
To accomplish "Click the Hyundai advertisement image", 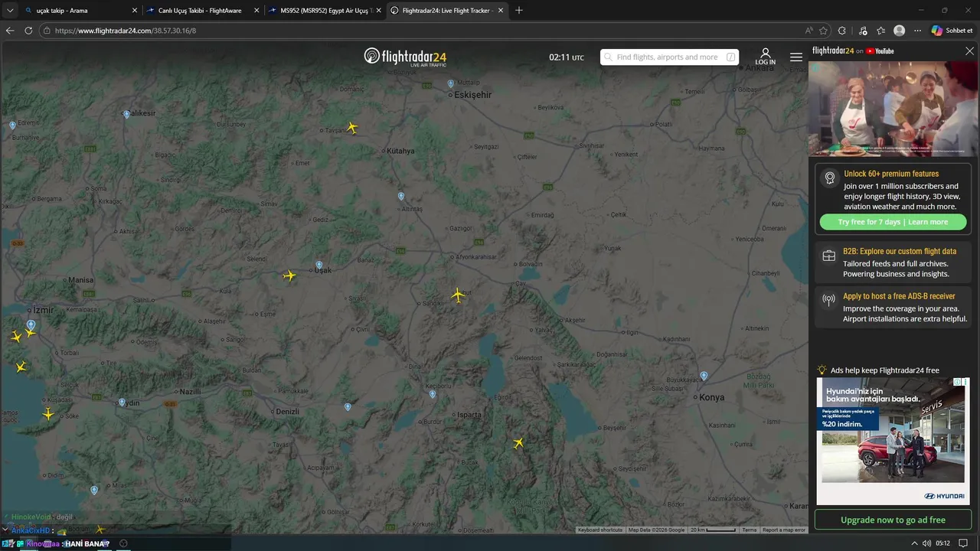I will pyautogui.click(x=893, y=440).
